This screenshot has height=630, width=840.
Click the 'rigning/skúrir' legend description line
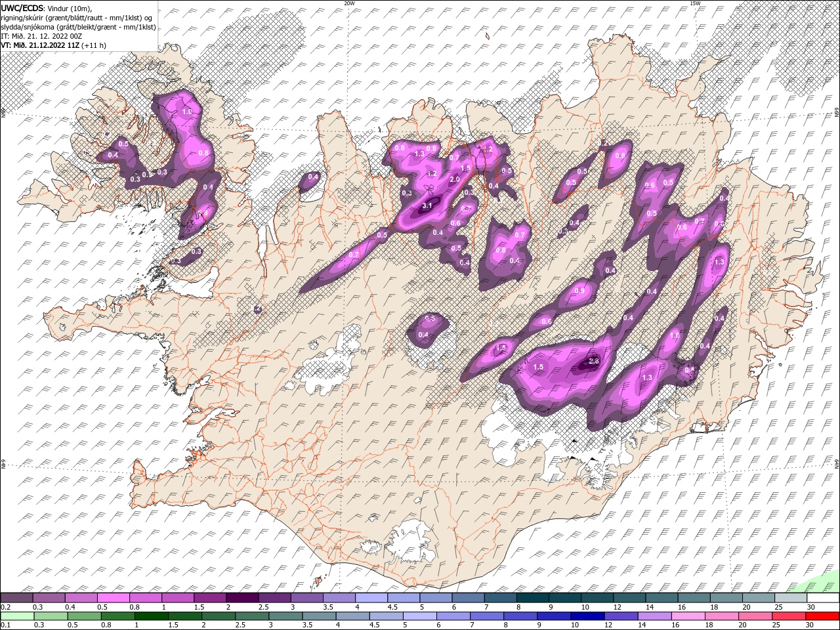[77, 17]
